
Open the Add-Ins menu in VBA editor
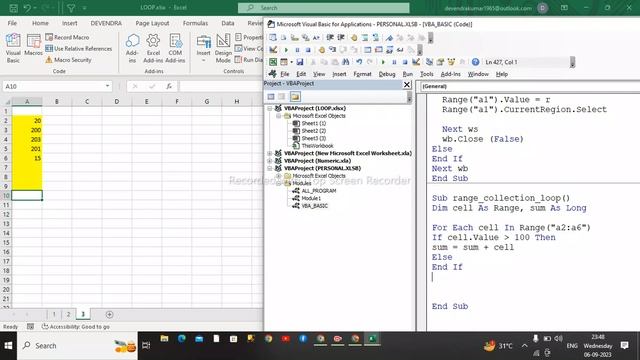450,74
